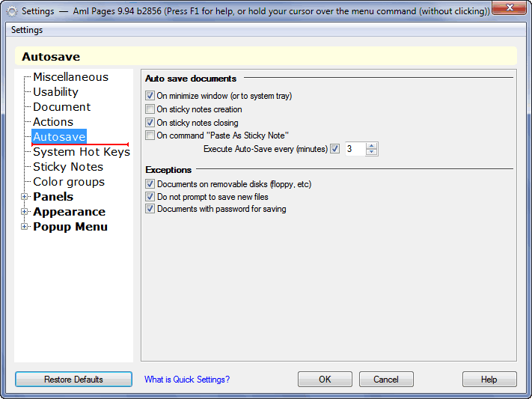Uncheck Documents with password for saving
The width and height of the screenshot is (532, 399).
pyautogui.click(x=150, y=209)
